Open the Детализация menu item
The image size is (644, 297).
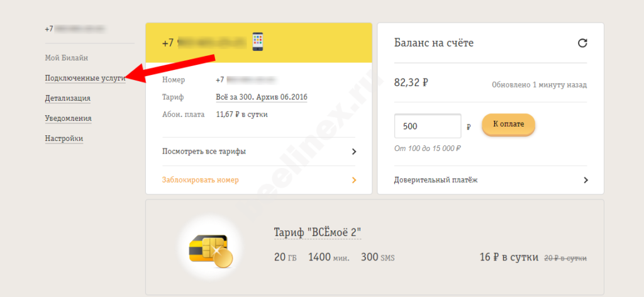(x=67, y=98)
